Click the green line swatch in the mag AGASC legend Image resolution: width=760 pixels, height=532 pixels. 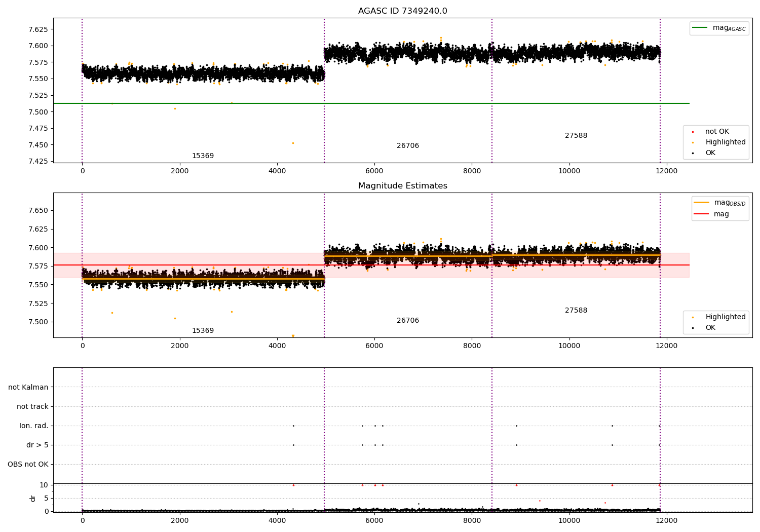(x=700, y=28)
